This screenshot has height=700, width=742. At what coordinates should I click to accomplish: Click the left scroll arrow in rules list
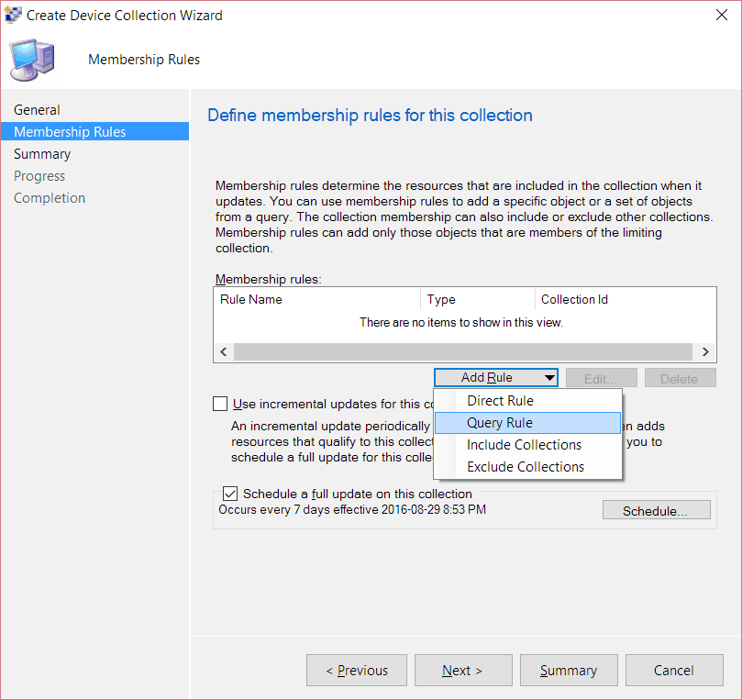224,351
